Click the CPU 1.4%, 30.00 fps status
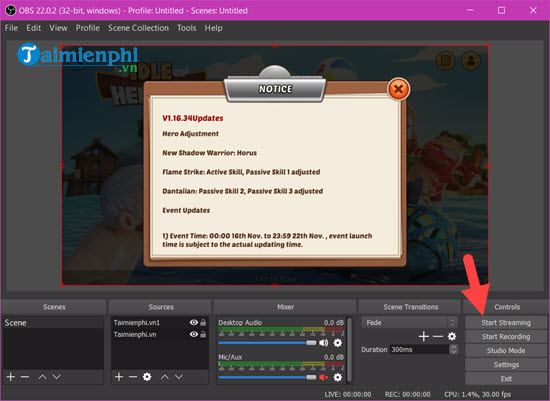The width and height of the screenshot is (550, 401). [477, 394]
